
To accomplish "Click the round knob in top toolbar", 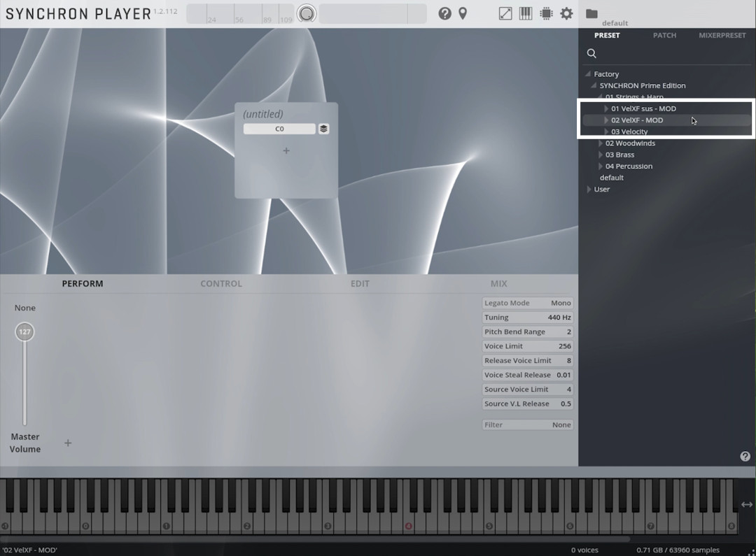I will pos(306,13).
